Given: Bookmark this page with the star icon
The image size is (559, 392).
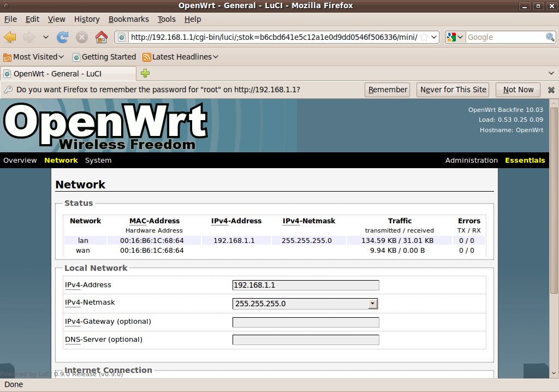Looking at the screenshot, I should coord(424,37).
